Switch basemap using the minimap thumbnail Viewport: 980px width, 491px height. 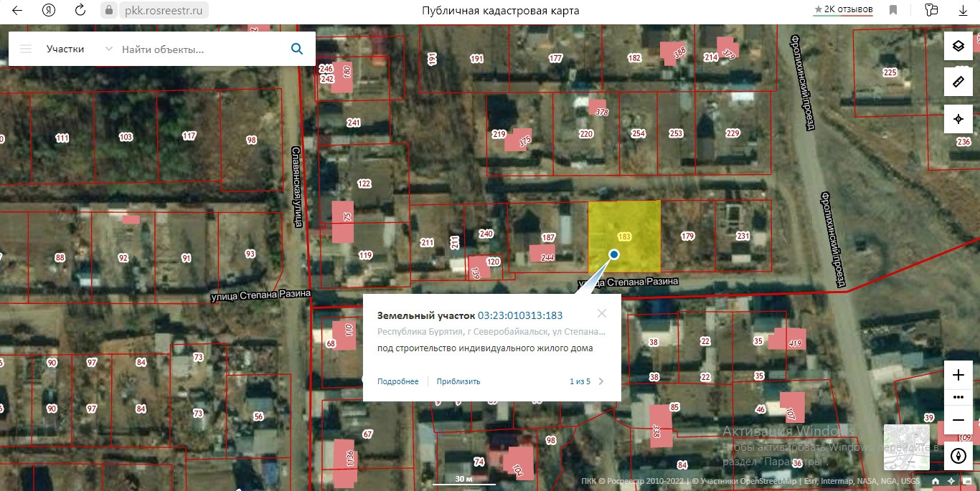906,447
